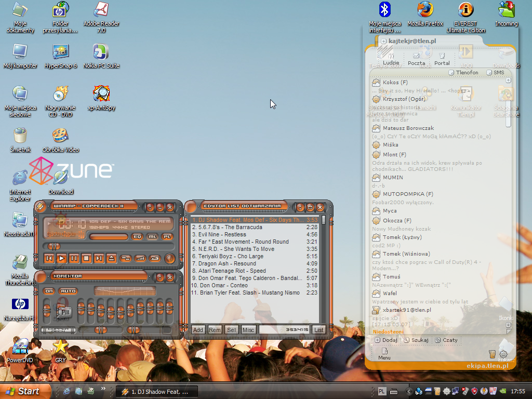Image resolution: width=532 pixels, height=399 pixels.
Task: Click the Adobe Reader 7.0 icon
Action: (x=101, y=17)
